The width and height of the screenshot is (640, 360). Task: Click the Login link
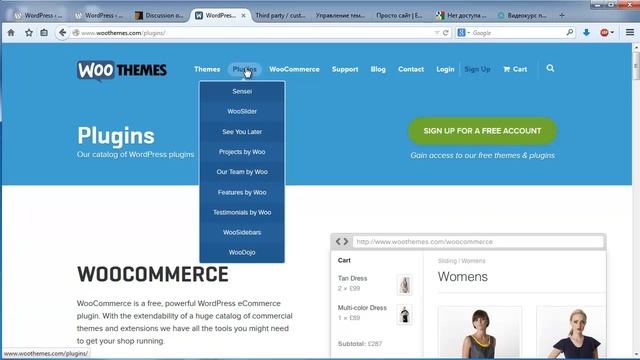(445, 69)
